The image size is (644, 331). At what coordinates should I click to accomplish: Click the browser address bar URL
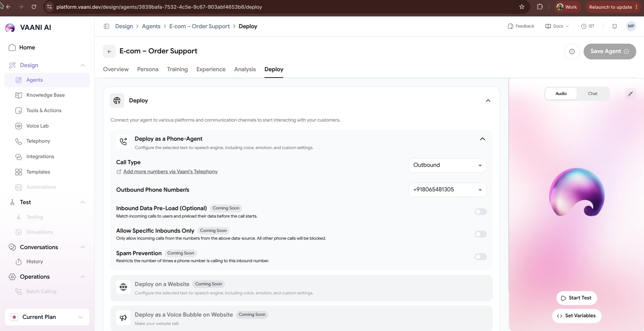pyautogui.click(x=159, y=7)
